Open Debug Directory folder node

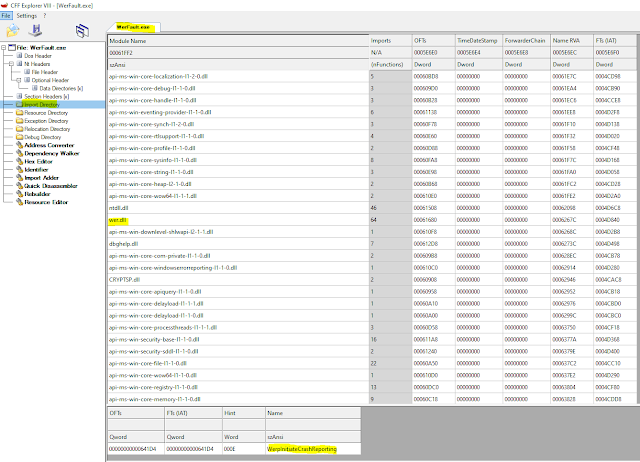tap(42, 137)
